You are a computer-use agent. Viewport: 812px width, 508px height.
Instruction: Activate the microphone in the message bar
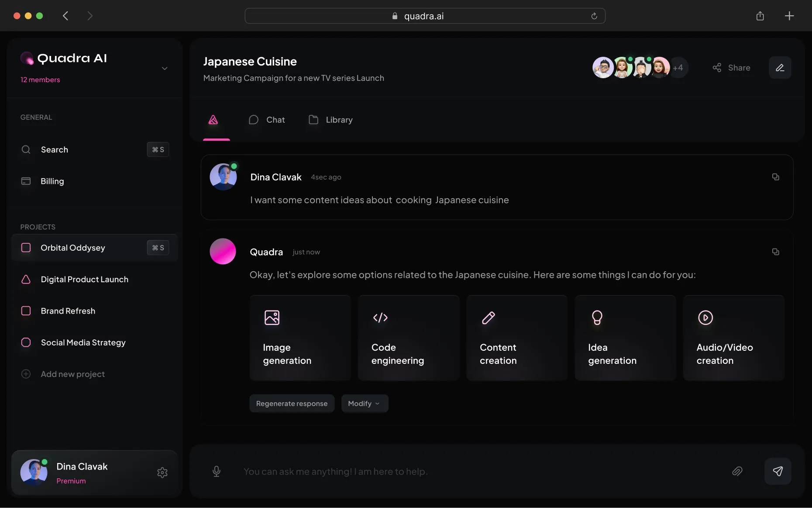(x=217, y=472)
